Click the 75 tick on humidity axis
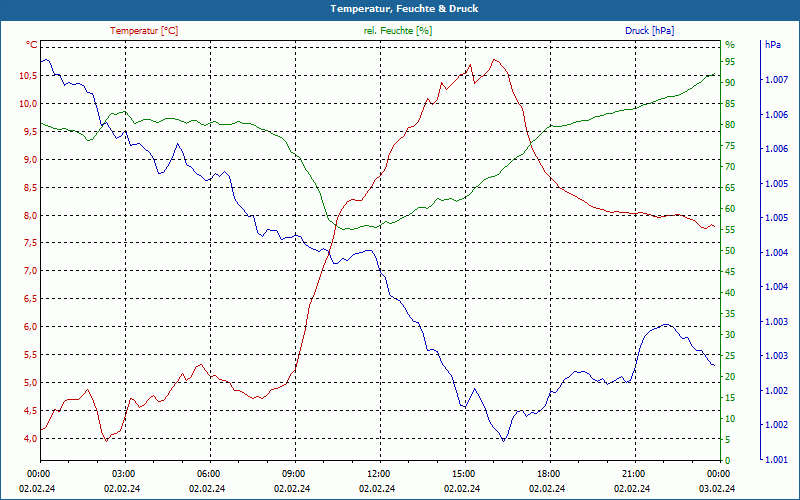 click(730, 146)
